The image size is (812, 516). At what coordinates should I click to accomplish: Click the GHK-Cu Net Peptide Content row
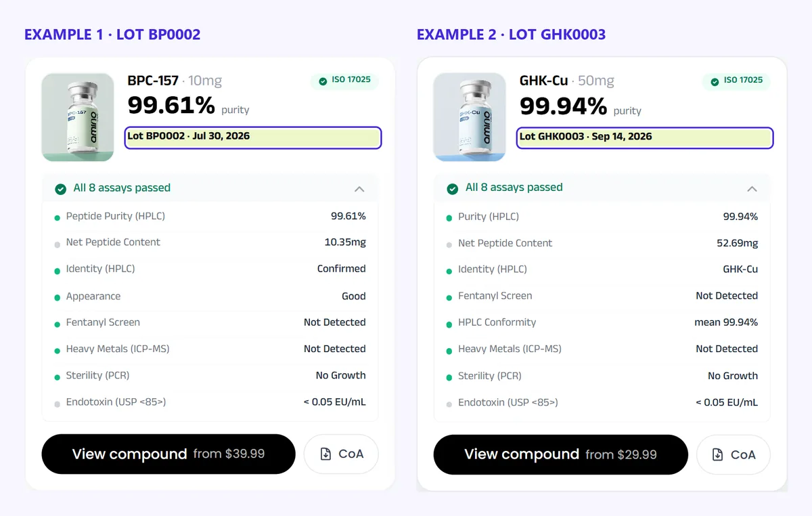pyautogui.click(x=602, y=243)
